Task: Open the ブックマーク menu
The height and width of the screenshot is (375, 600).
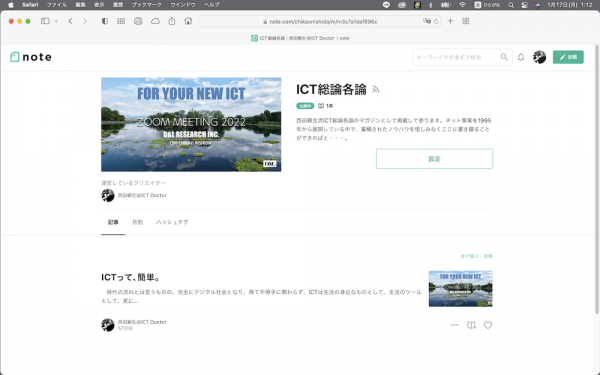Action: click(x=147, y=5)
